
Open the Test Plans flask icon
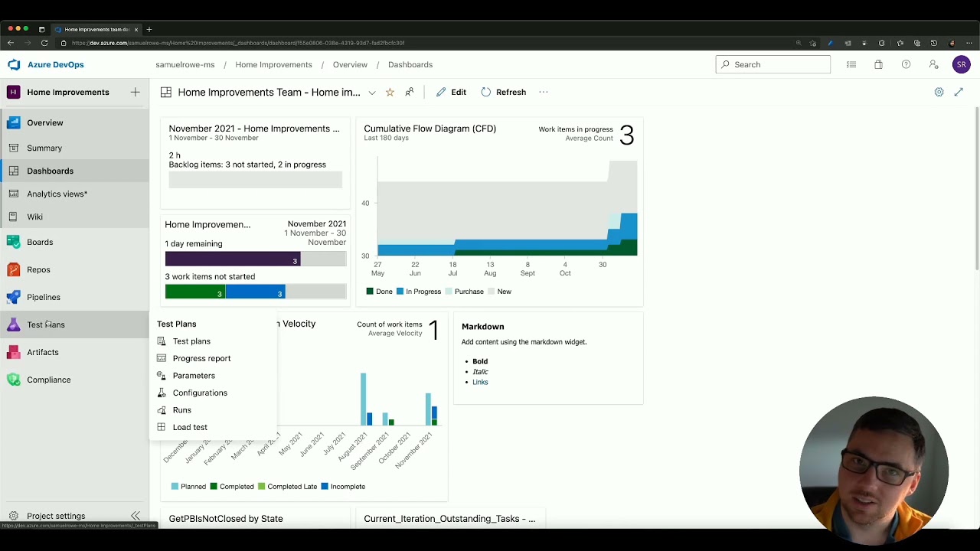pos(14,324)
